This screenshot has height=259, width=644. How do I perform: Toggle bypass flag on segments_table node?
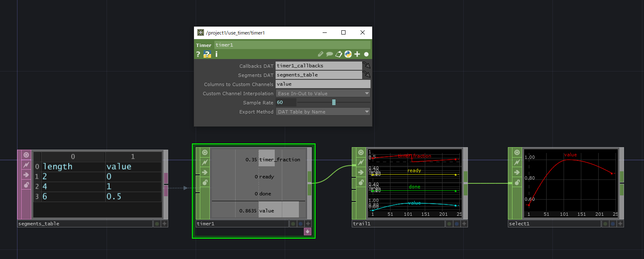(x=26, y=165)
